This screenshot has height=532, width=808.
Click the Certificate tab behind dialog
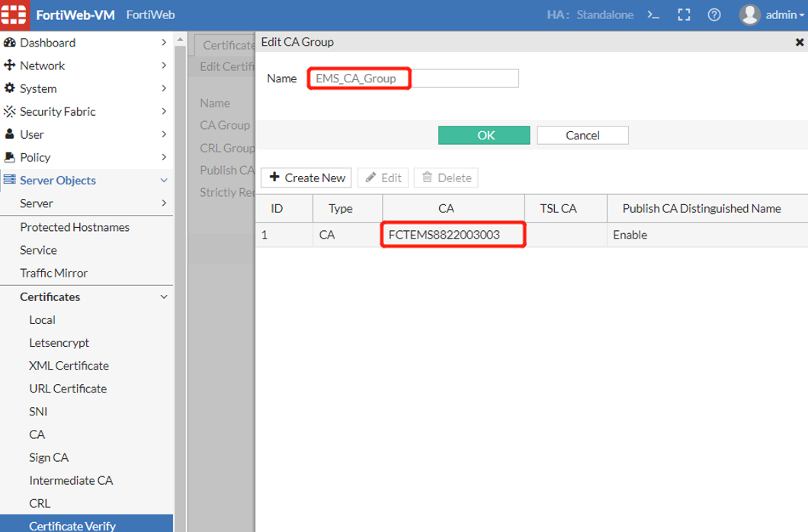226,45
